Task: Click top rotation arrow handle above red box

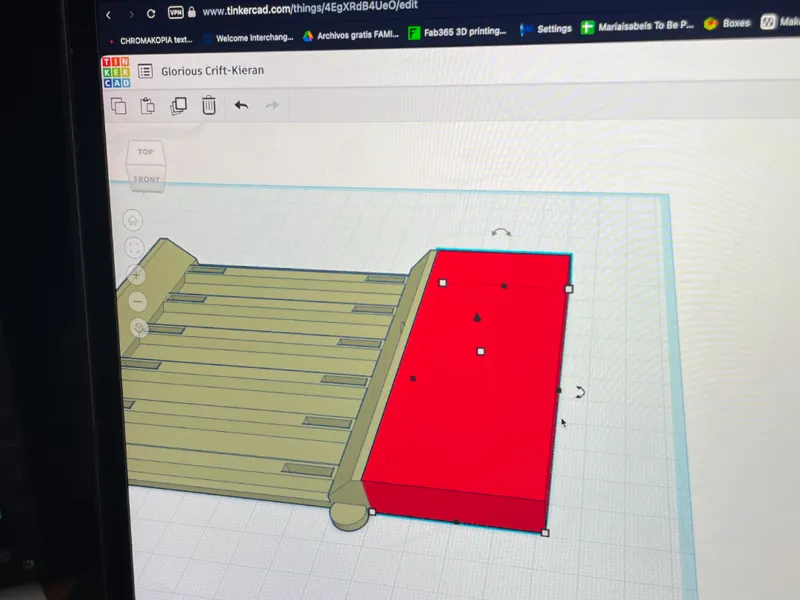Action: pyautogui.click(x=501, y=233)
